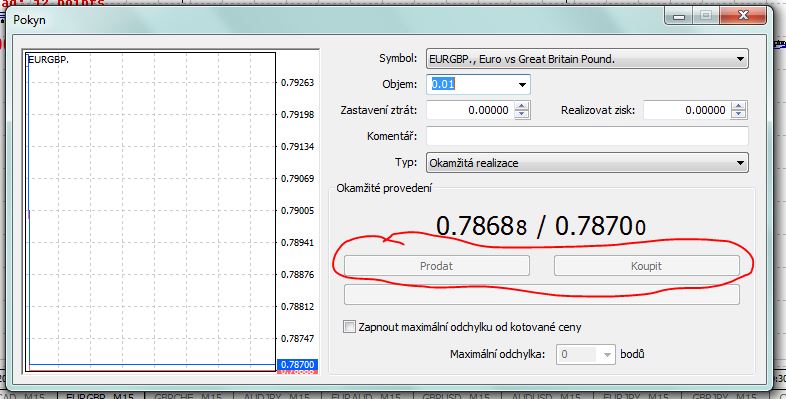Click the Prodat sell button

[x=437, y=266]
